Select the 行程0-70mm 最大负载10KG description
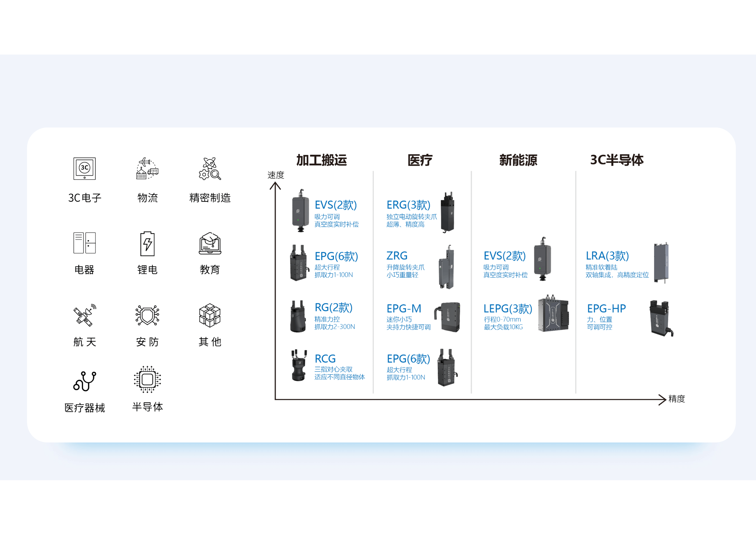 click(503, 323)
